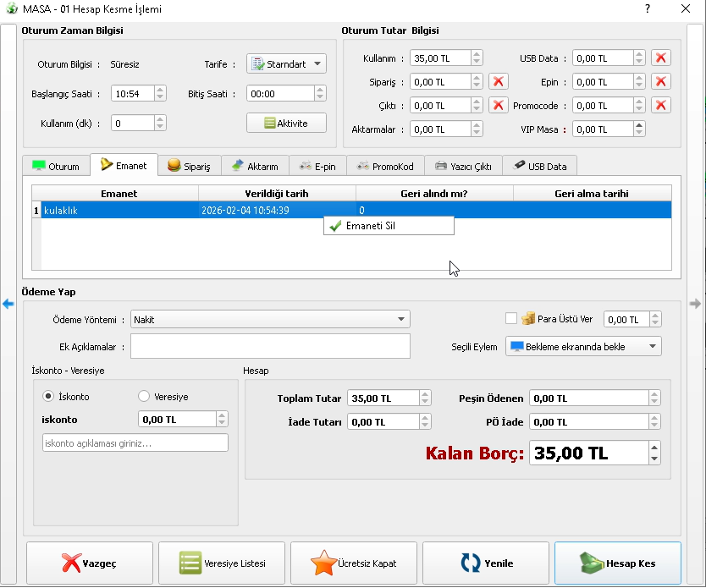Increase the Kalan Borç value with up arrow

pos(654,448)
